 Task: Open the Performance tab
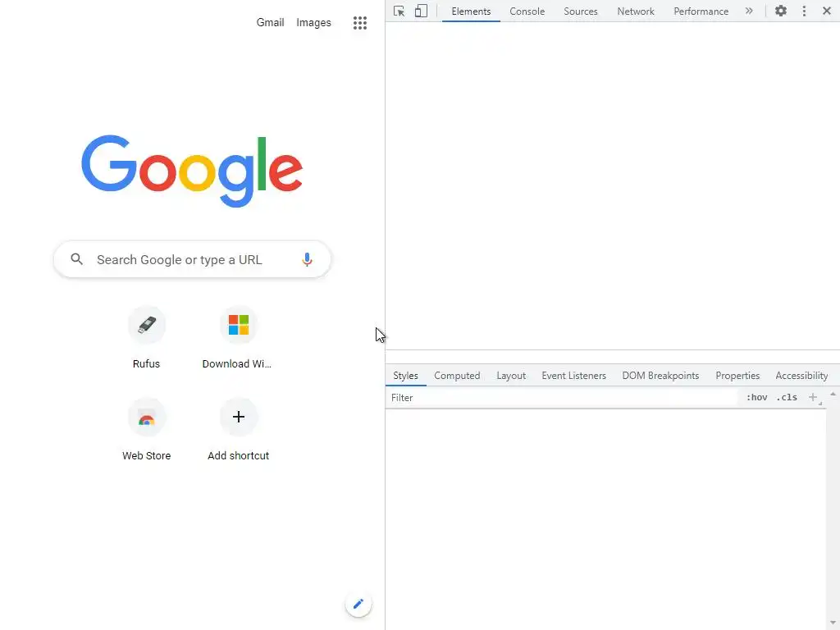pos(701,11)
